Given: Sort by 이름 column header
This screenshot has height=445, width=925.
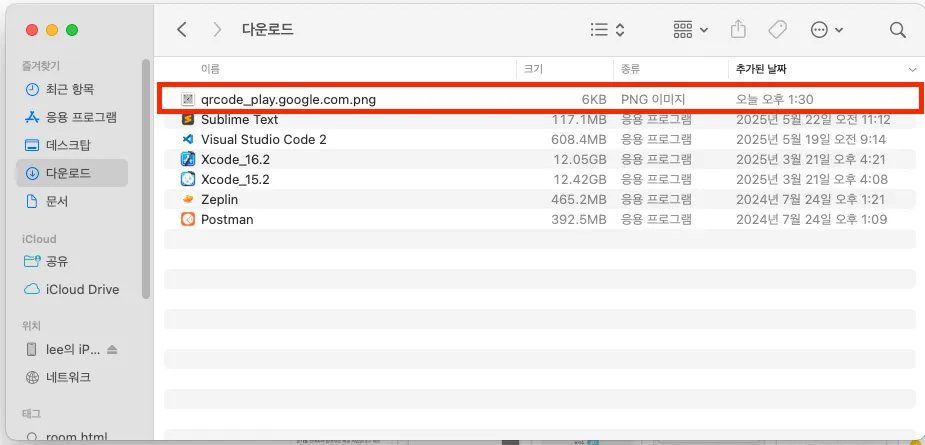Looking at the screenshot, I should point(210,69).
